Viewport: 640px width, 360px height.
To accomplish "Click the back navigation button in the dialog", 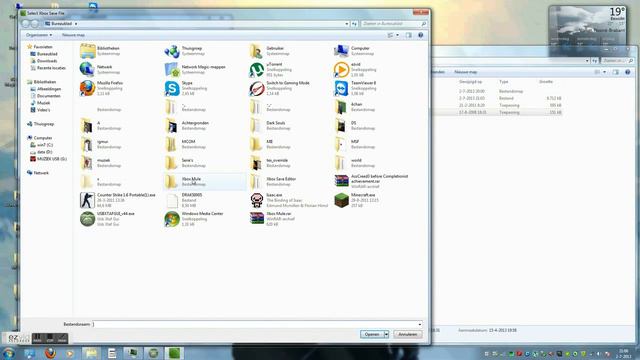I will pyautogui.click(x=26, y=24).
